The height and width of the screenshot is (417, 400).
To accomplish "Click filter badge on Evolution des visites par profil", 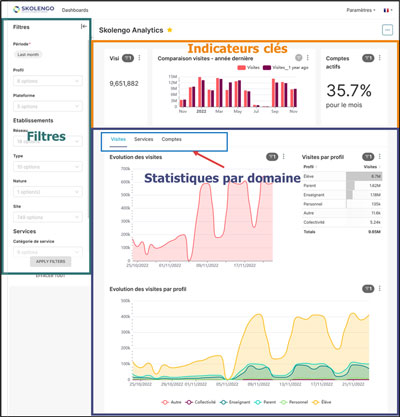I will [x=368, y=289].
